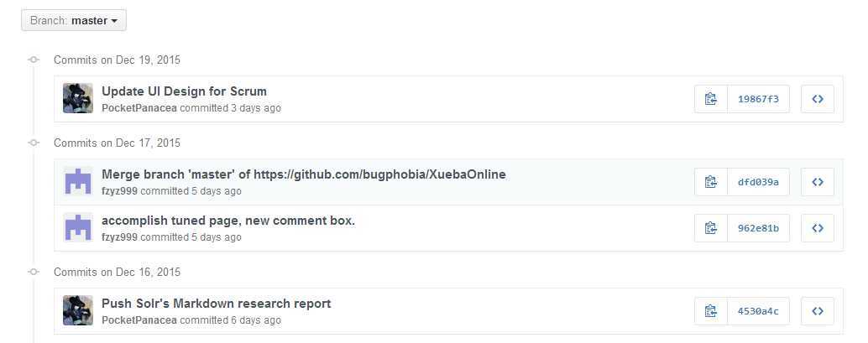Browse repository at commit dfd039a
868x343 pixels.
tap(817, 182)
